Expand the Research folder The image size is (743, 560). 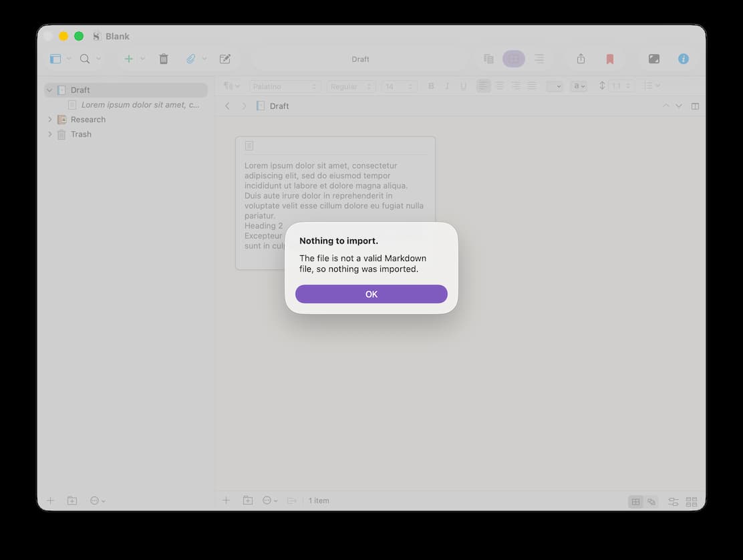pyautogui.click(x=49, y=120)
